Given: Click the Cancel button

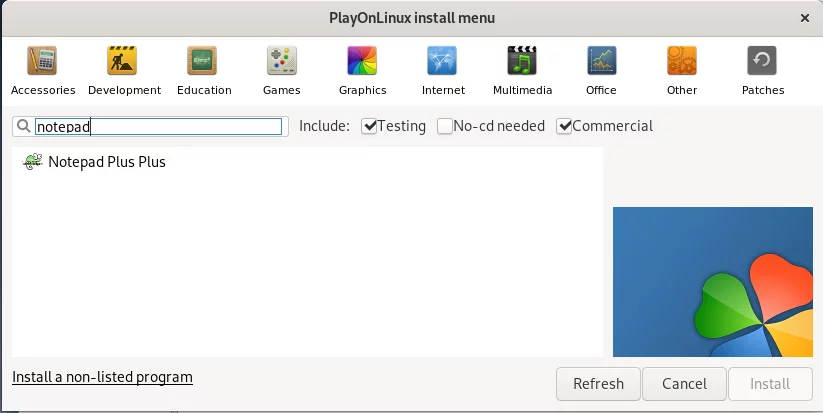Looking at the screenshot, I should tap(684, 384).
